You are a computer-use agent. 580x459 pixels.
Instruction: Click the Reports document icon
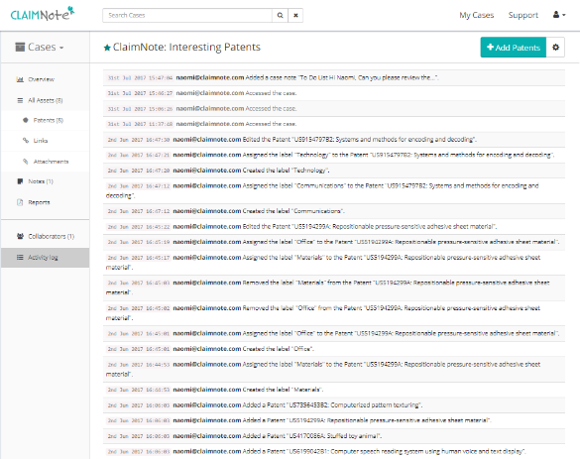click(20, 202)
